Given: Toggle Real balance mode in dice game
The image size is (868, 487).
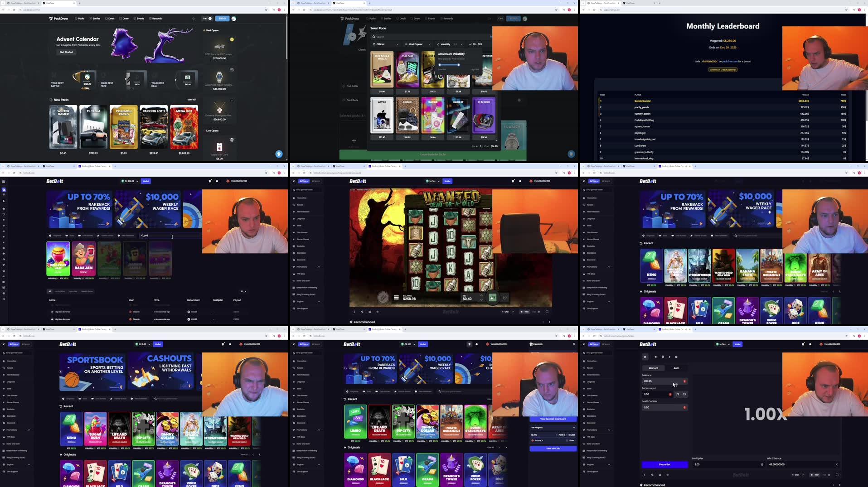Looking at the screenshot, I should [816, 475].
